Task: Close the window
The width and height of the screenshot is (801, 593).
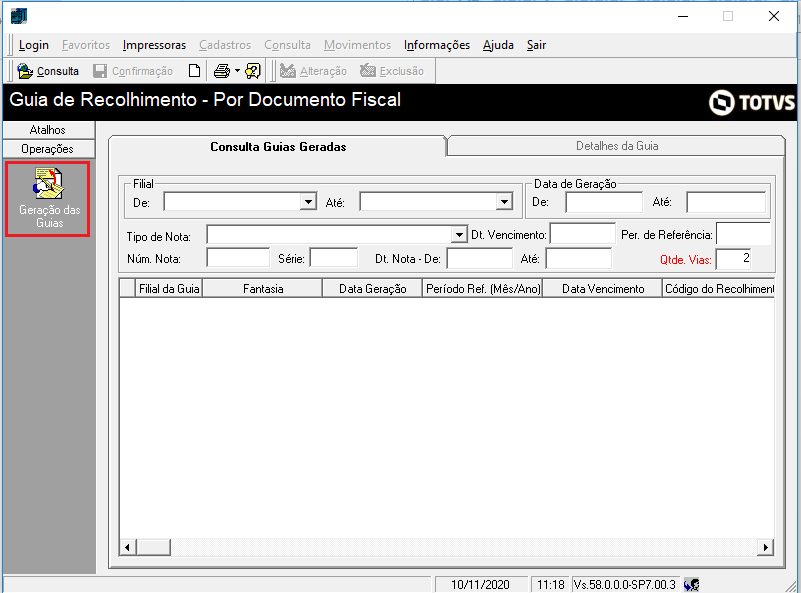Action: click(773, 16)
